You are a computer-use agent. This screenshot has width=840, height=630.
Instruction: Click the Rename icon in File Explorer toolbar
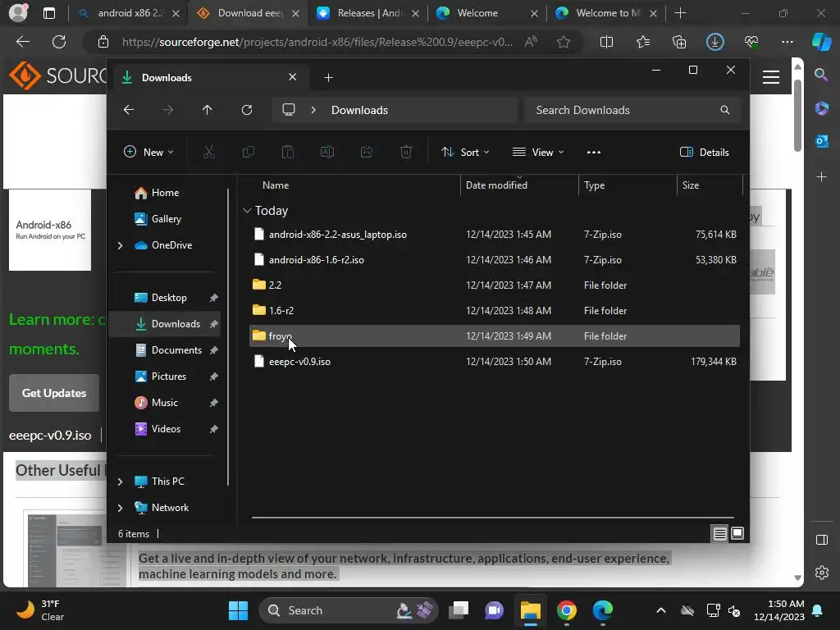(x=327, y=152)
